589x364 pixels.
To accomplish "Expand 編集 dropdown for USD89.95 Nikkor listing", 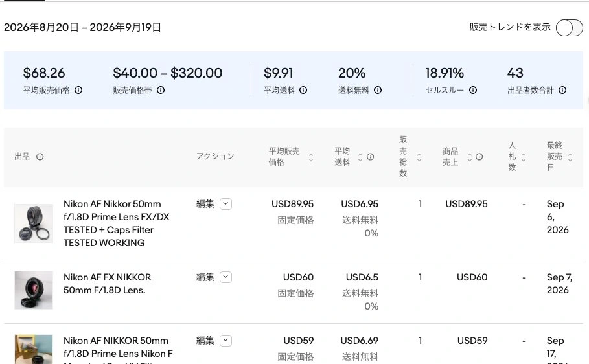I will [x=225, y=204].
